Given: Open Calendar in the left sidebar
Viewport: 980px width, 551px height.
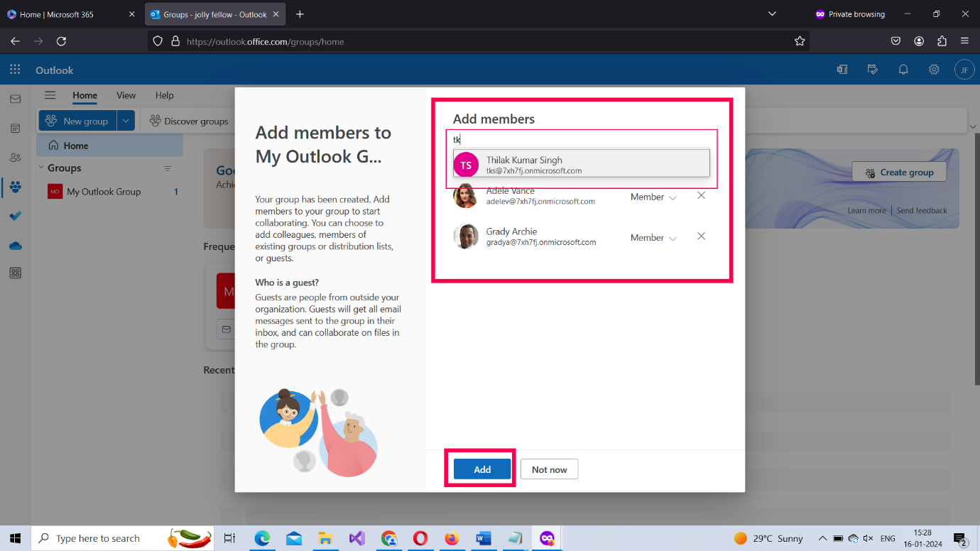Looking at the screenshot, I should 15,129.
